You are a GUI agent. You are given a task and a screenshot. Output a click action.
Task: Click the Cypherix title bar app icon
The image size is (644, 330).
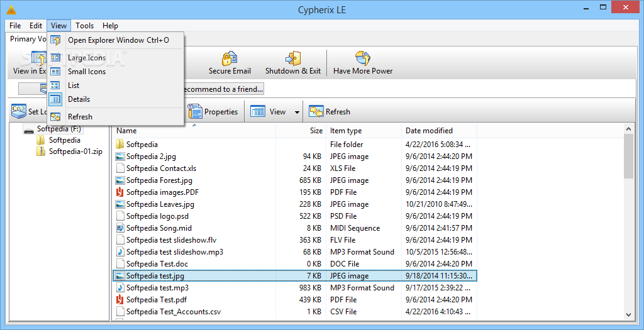(x=11, y=9)
